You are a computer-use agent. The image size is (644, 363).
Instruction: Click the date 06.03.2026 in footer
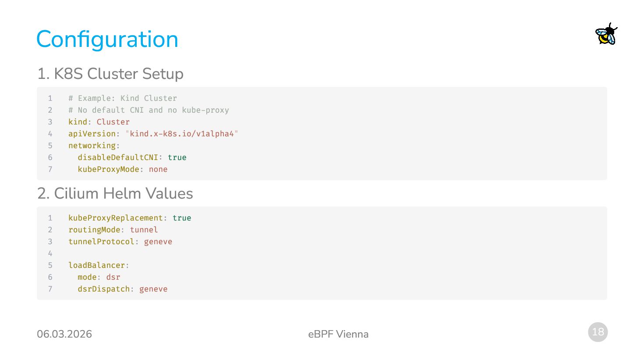coord(64,334)
